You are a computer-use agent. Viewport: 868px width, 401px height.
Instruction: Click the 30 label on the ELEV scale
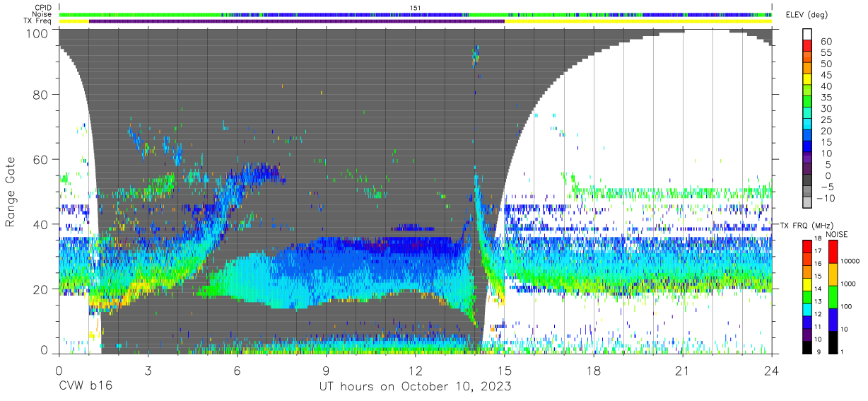click(x=826, y=109)
